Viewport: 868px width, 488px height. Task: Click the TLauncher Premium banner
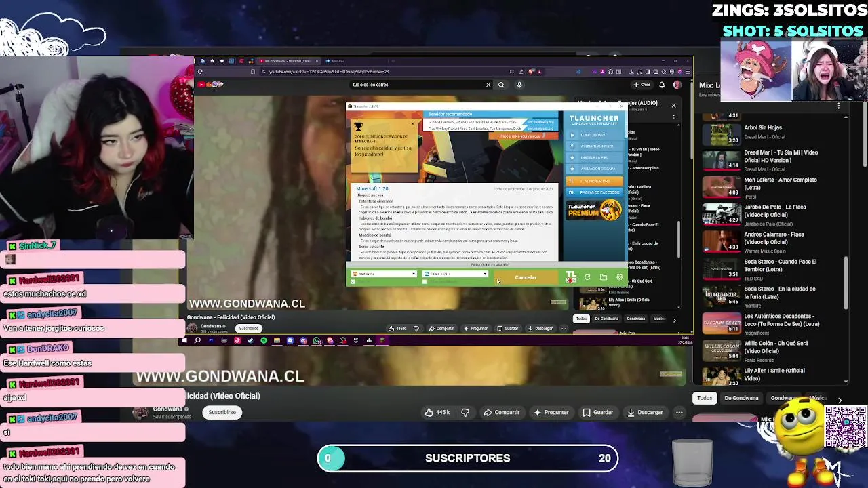(x=594, y=210)
